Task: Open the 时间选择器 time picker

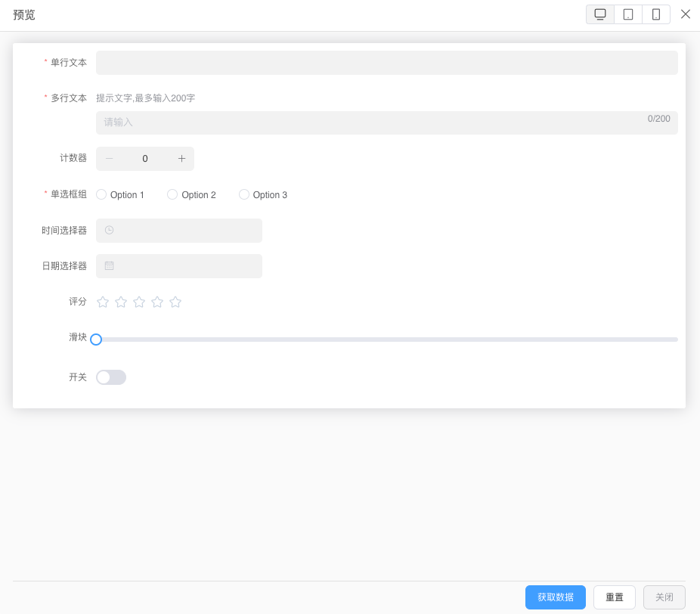Action: 179,231
